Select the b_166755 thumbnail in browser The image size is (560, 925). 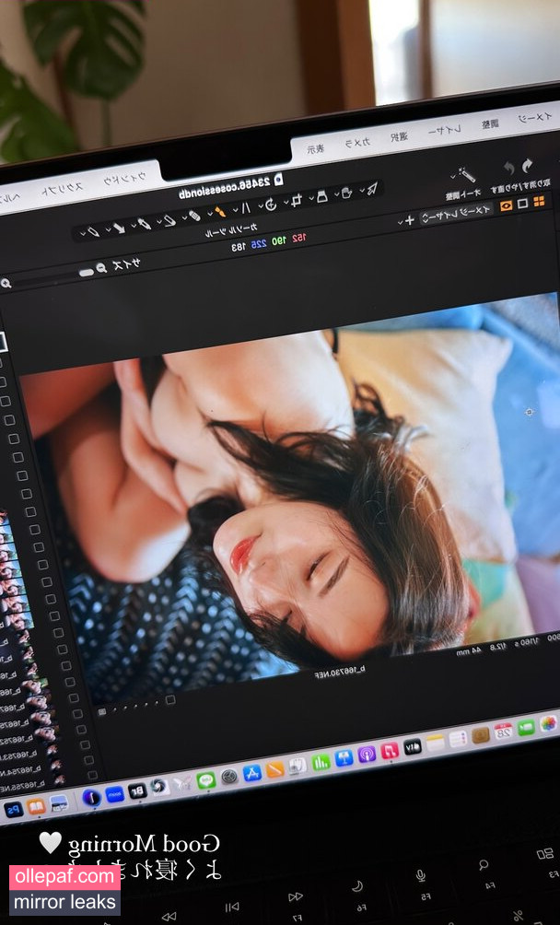tap(60, 779)
